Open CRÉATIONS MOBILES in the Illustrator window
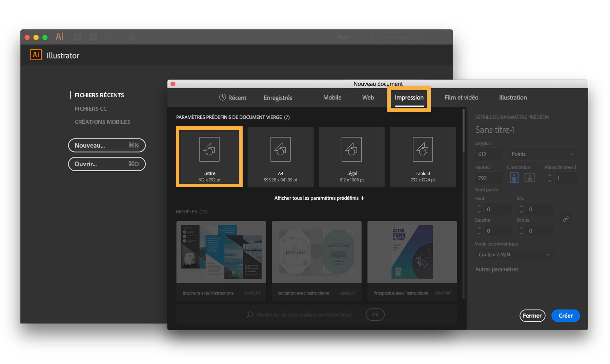Viewport: 610px width, 364px height. [103, 122]
